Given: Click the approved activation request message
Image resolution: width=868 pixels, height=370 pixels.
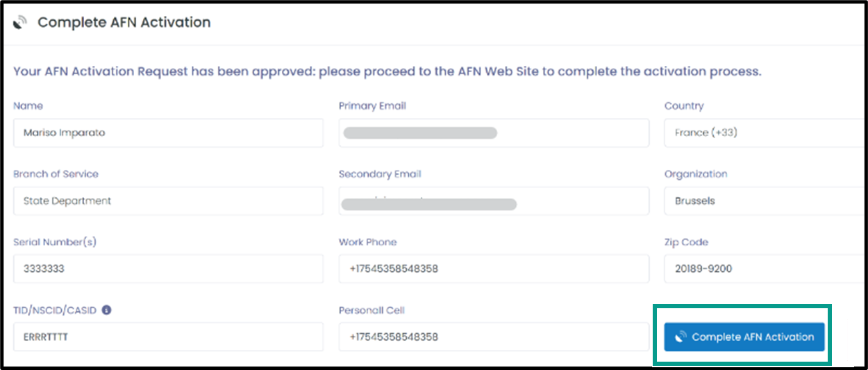Looking at the screenshot, I should point(387,72).
